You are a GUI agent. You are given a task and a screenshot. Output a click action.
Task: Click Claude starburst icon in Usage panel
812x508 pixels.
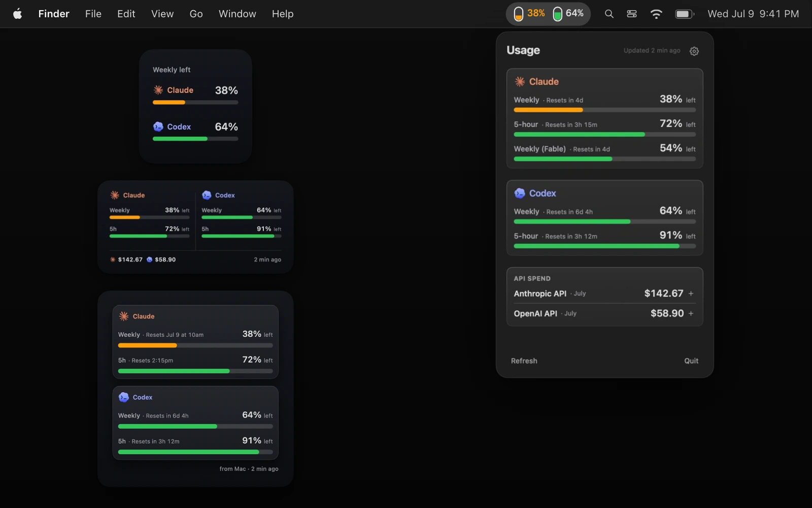point(520,81)
